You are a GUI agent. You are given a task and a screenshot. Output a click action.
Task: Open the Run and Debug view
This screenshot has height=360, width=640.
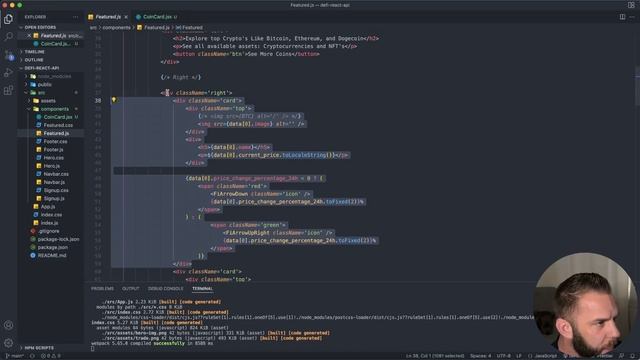tap(8, 73)
